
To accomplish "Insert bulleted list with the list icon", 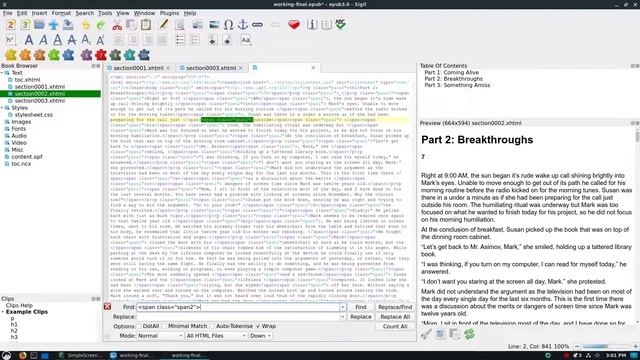I will (180, 40).
